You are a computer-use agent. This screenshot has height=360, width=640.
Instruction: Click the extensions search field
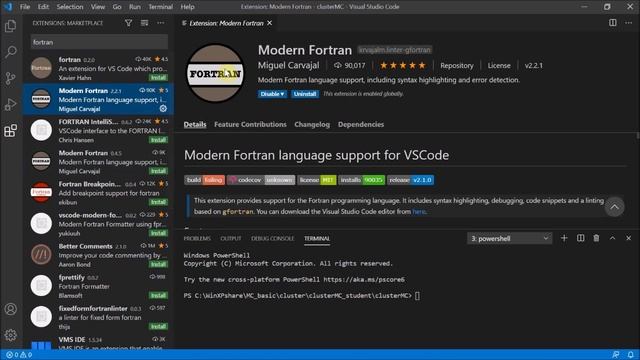click(99, 42)
